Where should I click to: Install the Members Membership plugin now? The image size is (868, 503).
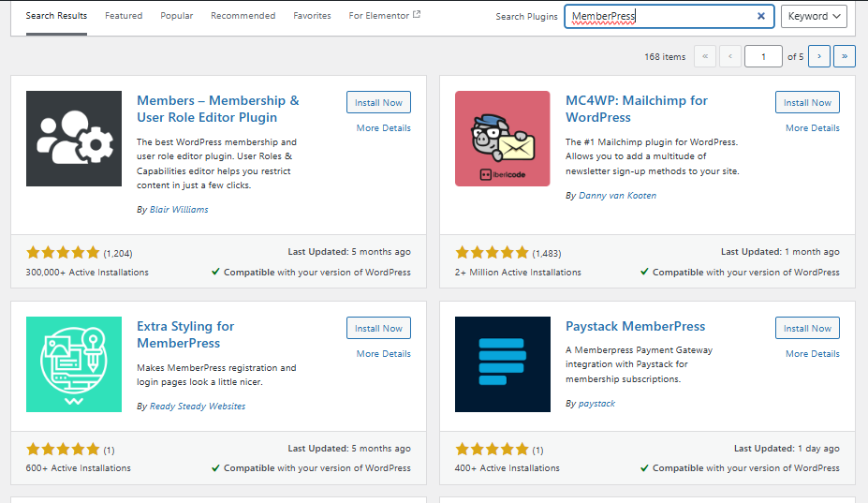[x=378, y=102]
